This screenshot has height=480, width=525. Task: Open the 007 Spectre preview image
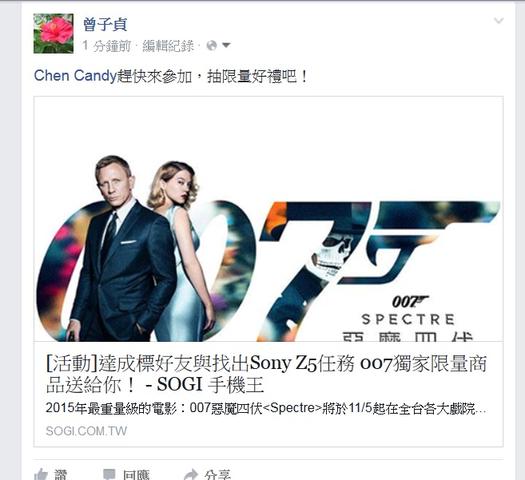coord(269,219)
